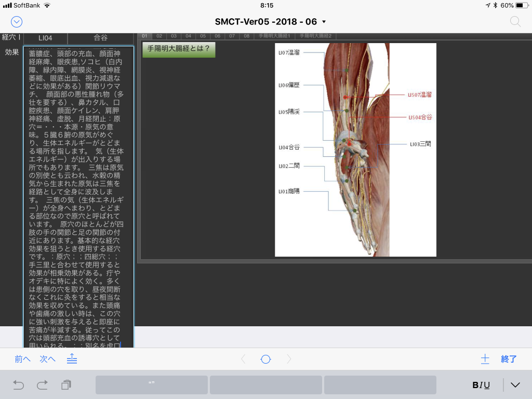Tap the 前へ previous button
The image size is (532, 399).
[22, 358]
